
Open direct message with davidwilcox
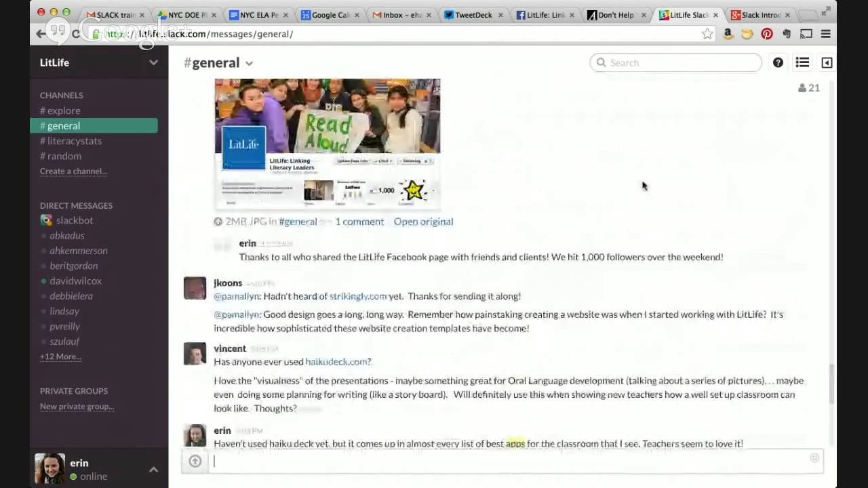75,281
